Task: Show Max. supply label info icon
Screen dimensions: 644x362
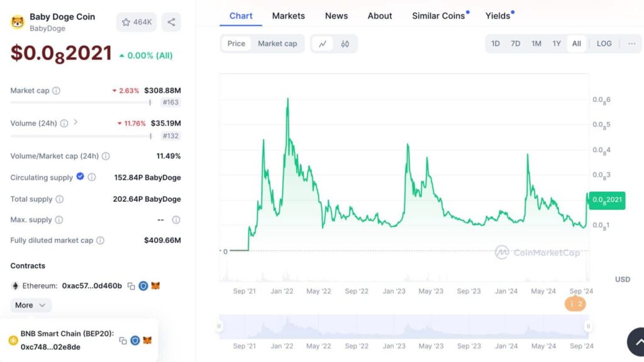Action: point(59,220)
